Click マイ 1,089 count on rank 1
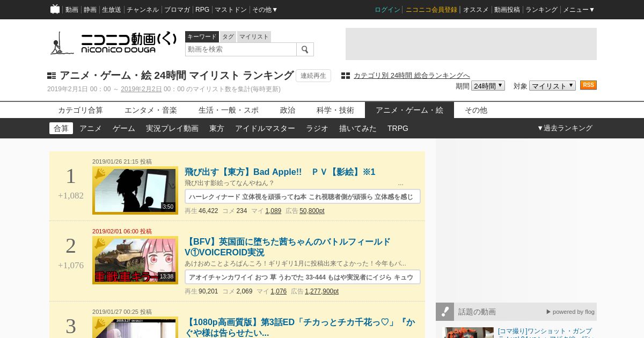 [273, 211]
